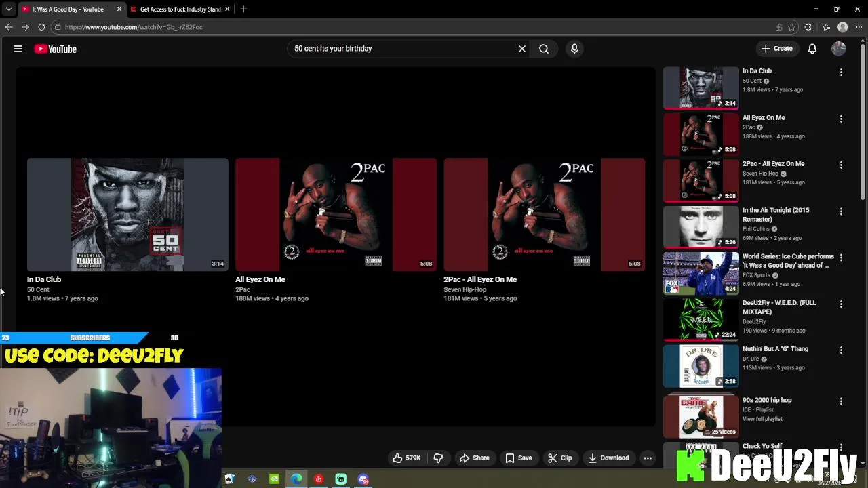Open Seven Hip-Hop channel on end screen
The height and width of the screenshot is (488, 868).
[465, 289]
